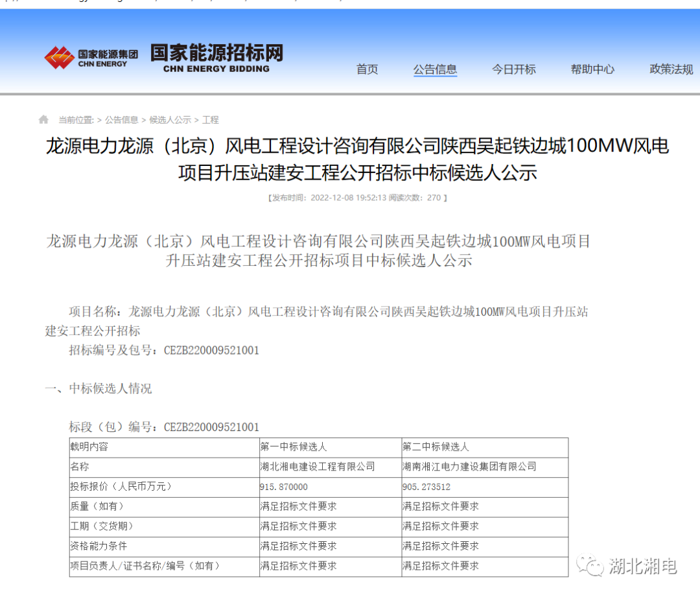
Task: Click the bid price 905.273512
Action: coord(426,487)
